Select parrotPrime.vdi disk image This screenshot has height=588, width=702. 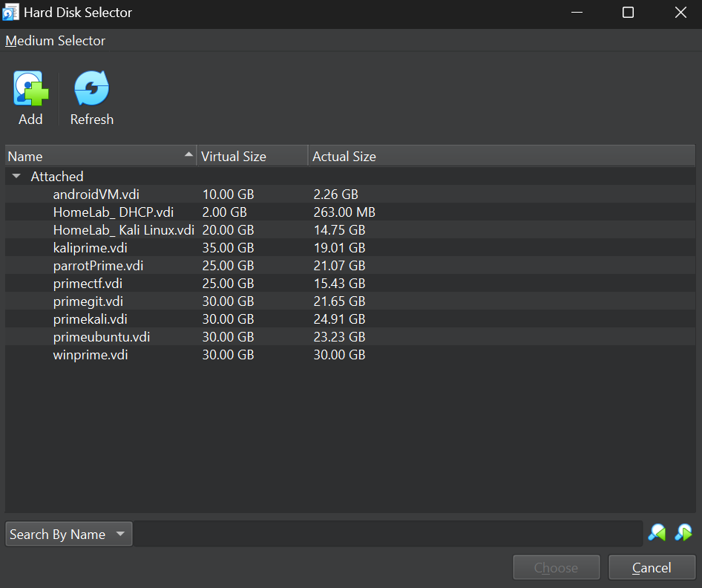click(98, 266)
